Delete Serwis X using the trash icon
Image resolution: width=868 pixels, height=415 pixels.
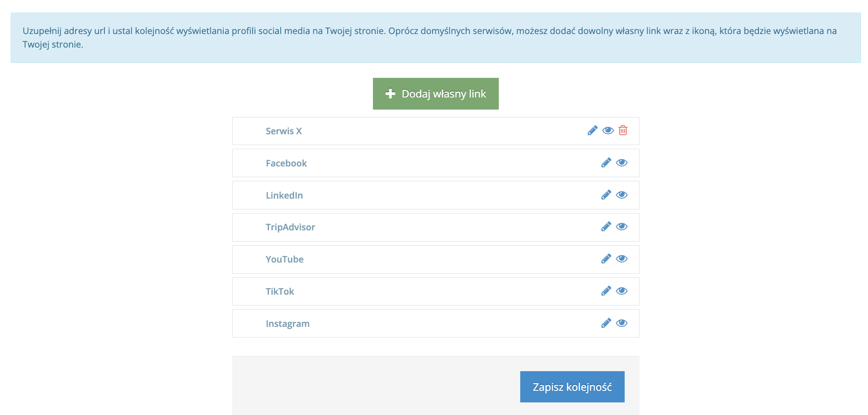pos(623,131)
